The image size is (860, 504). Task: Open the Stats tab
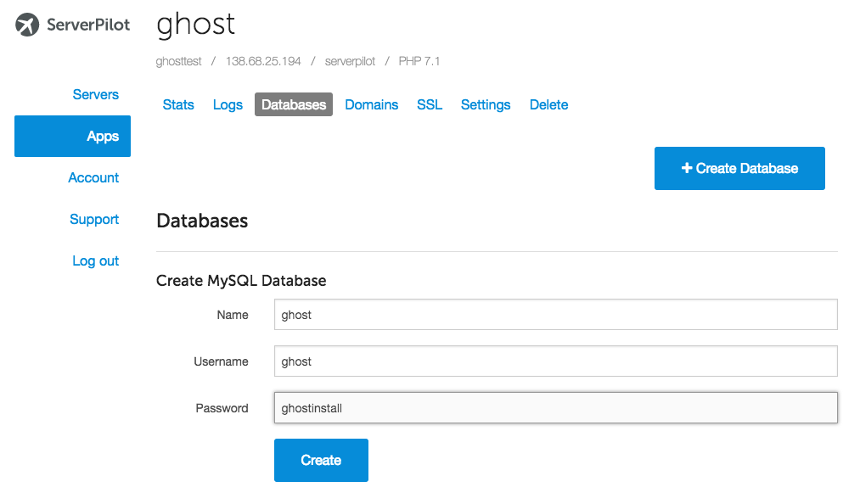178,104
